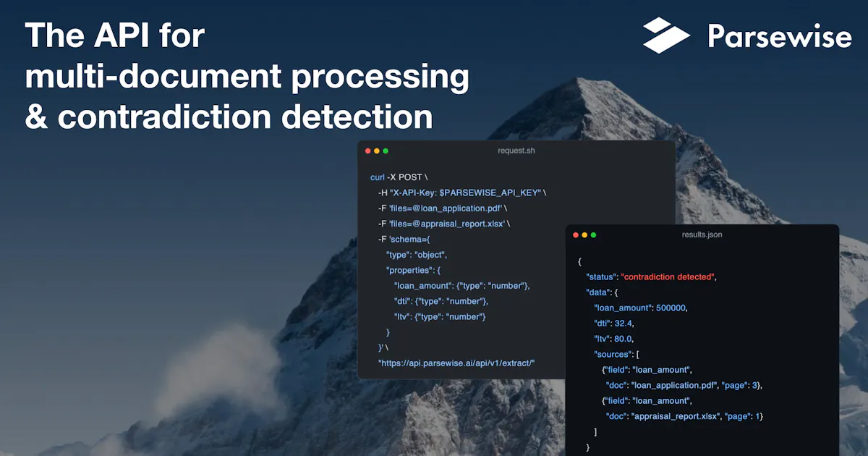Image resolution: width=868 pixels, height=456 pixels.
Task: Click the 'curl -X POST' line
Action: click(399, 177)
